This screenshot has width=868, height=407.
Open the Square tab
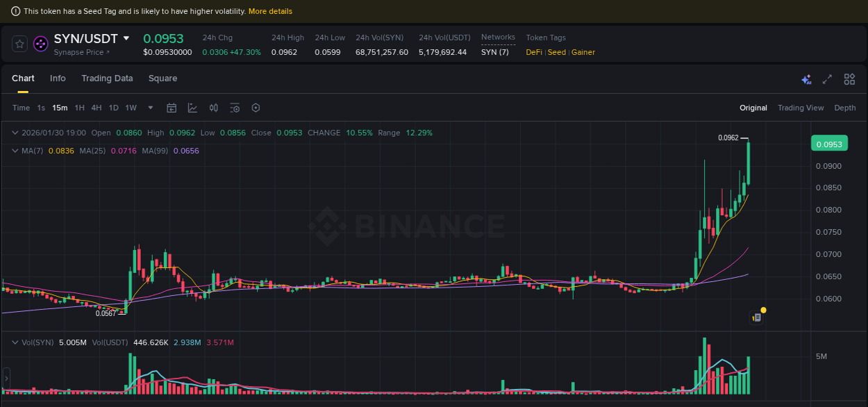(x=162, y=78)
